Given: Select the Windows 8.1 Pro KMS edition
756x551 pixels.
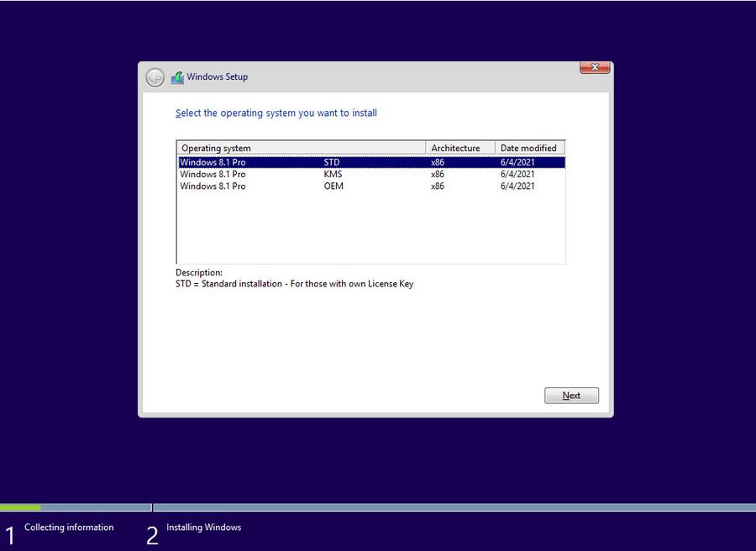Looking at the screenshot, I should (252, 174).
